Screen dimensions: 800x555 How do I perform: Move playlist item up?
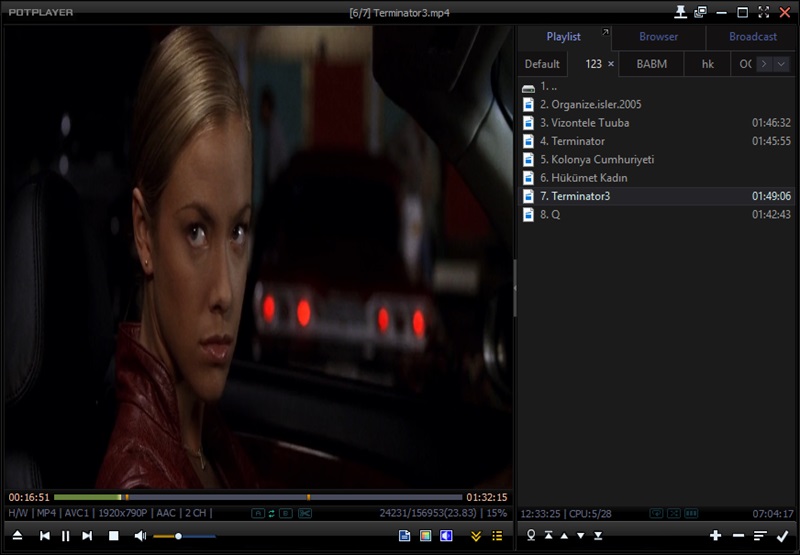point(564,536)
